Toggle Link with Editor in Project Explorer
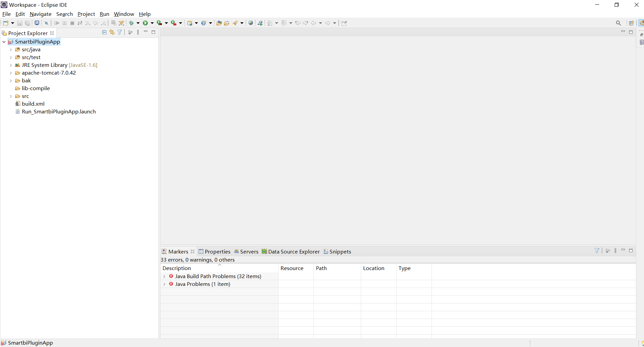Image resolution: width=644 pixels, height=347 pixels. (112, 32)
